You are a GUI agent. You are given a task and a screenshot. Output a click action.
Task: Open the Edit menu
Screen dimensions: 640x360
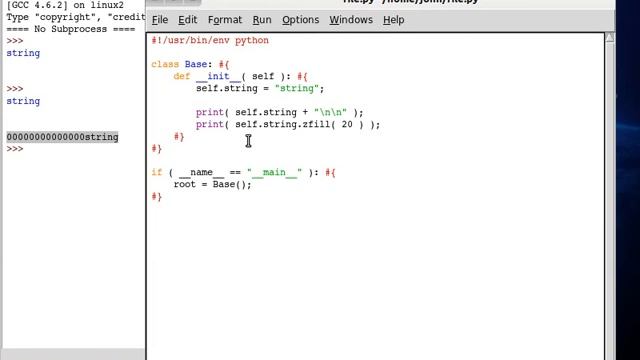point(187,20)
